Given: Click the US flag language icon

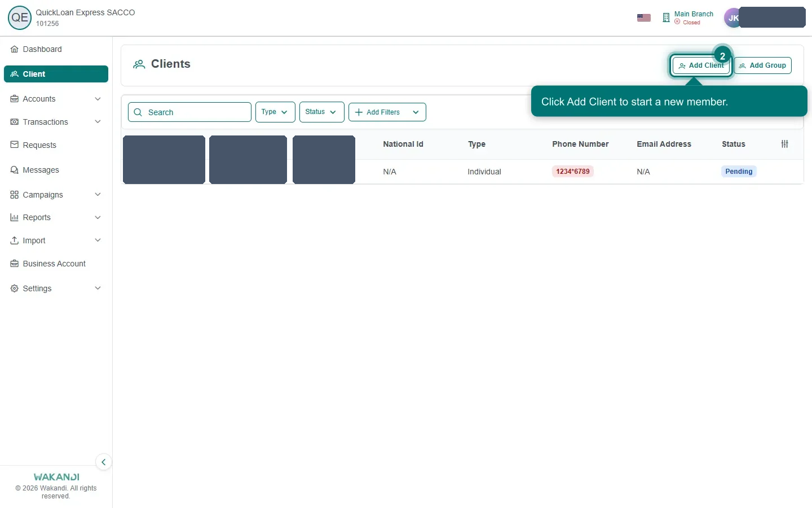Looking at the screenshot, I should coord(644,18).
